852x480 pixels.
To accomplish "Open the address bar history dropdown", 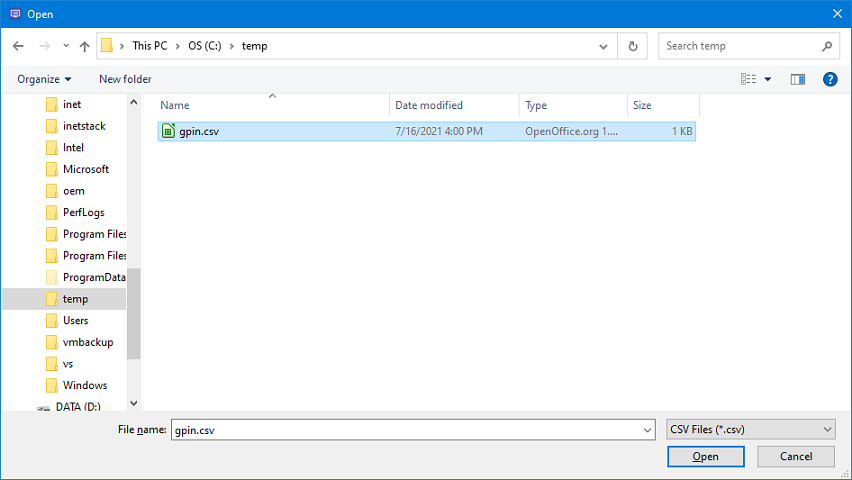I will pos(603,46).
